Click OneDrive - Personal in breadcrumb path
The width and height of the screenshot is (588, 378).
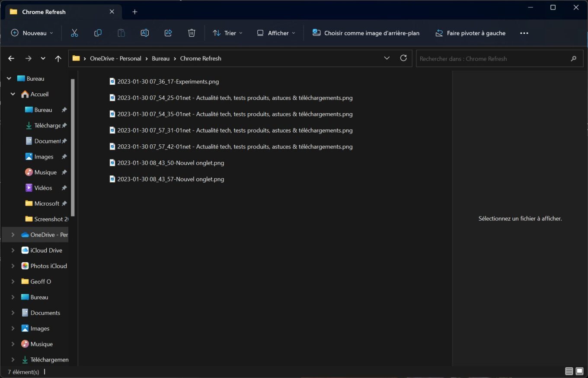click(115, 58)
